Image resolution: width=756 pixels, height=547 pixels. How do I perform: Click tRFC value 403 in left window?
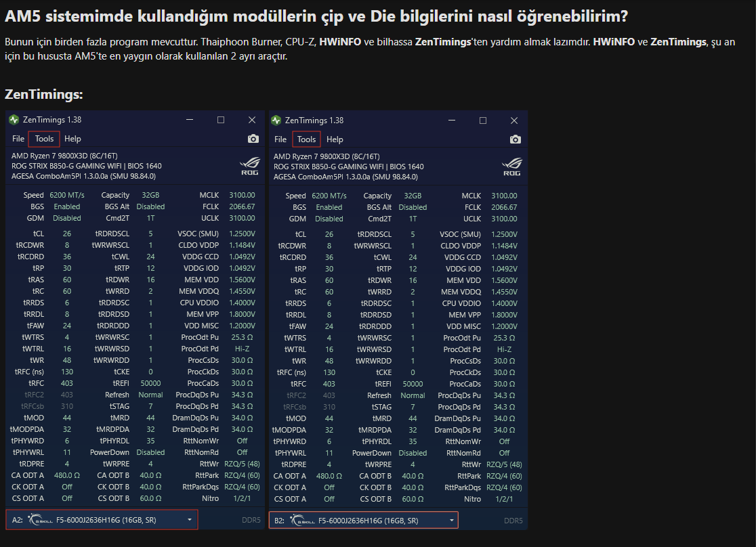(x=67, y=383)
